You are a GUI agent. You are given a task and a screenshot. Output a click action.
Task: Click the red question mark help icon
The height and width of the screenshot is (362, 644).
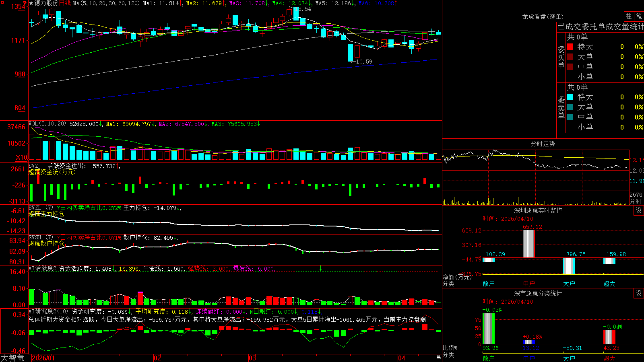point(25,3)
